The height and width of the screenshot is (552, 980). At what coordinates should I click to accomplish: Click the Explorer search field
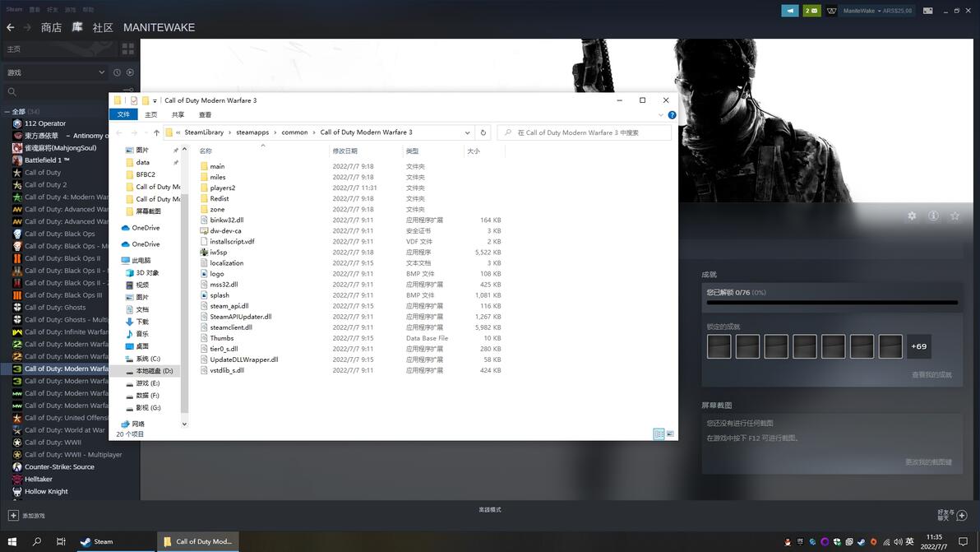click(x=585, y=132)
